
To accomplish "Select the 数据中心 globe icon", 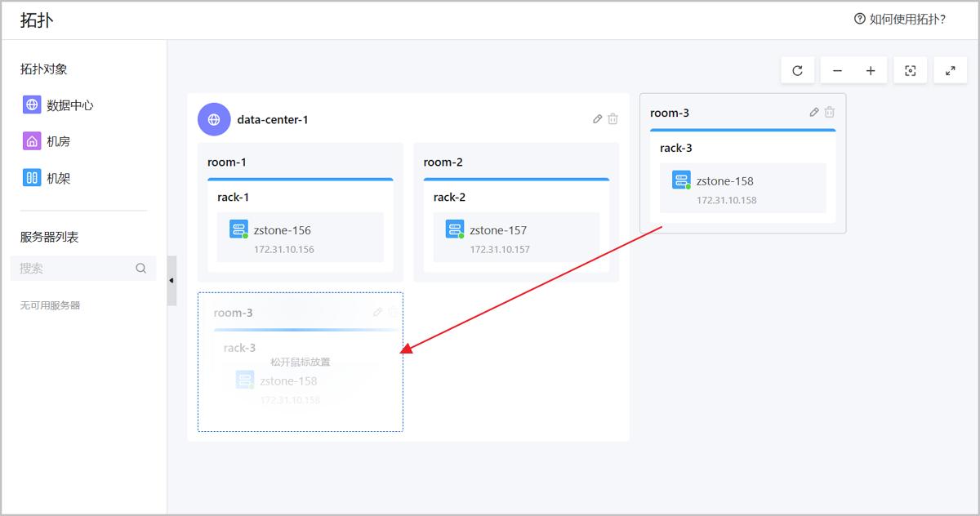I will pos(32,105).
